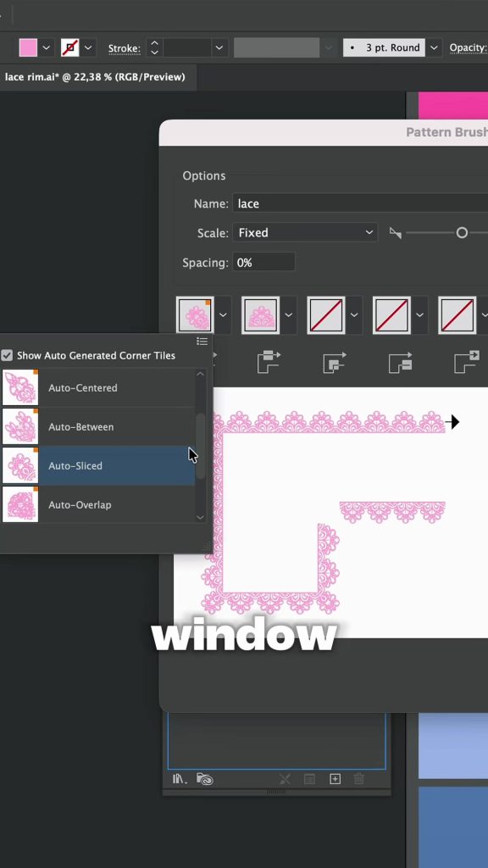488x868 pixels.
Task: Expand the outer corner tile dropdown arrow
Action: pos(223,315)
